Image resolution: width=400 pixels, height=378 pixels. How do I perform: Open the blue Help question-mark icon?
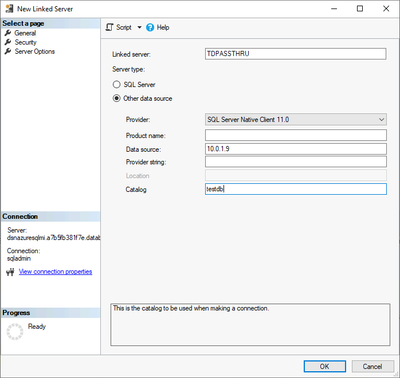(150, 27)
